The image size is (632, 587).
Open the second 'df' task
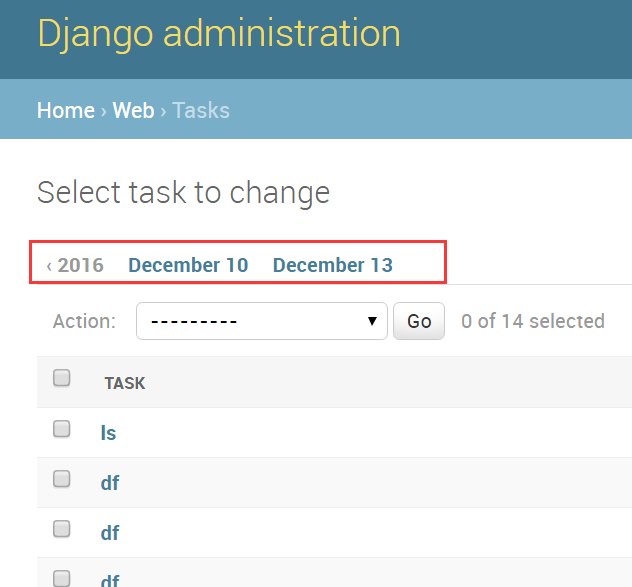110,533
